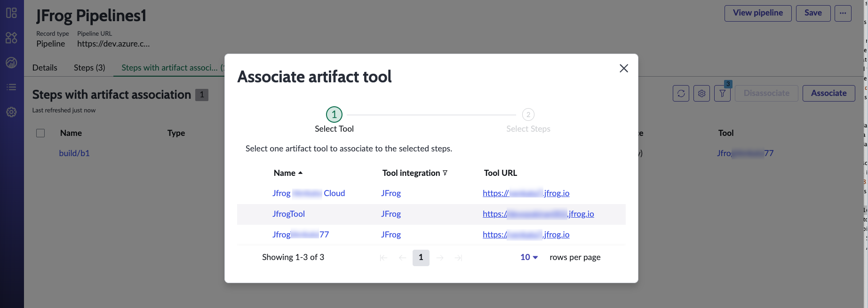
Task: Click the Save button
Action: click(813, 13)
